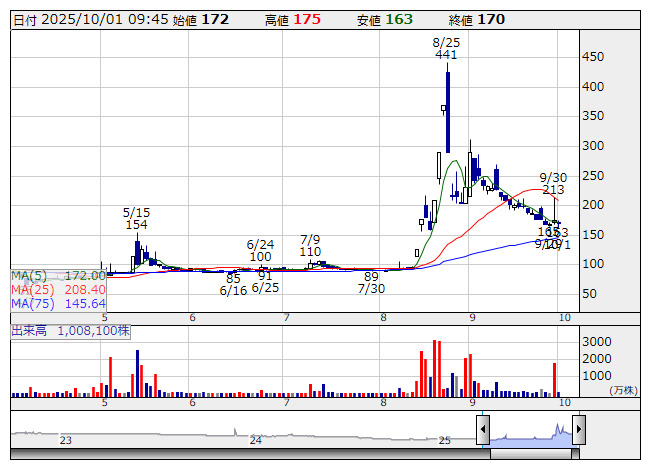
Task: Click the 7/9 high marker labeled 110
Action: (x=310, y=252)
